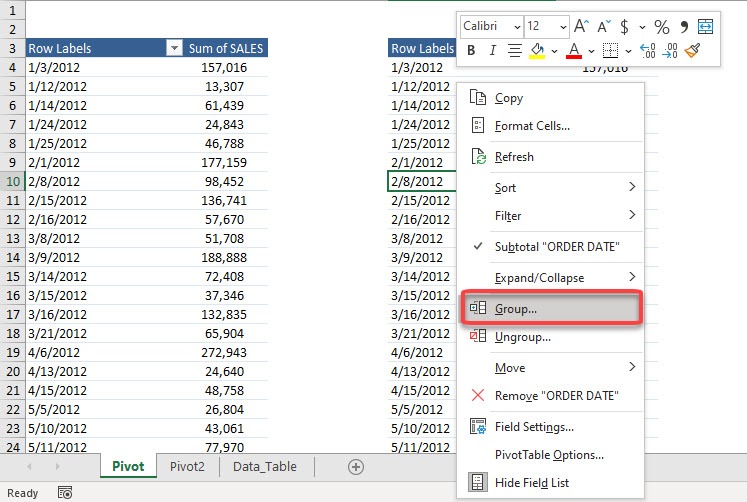Apply Percent Style format

(662, 27)
